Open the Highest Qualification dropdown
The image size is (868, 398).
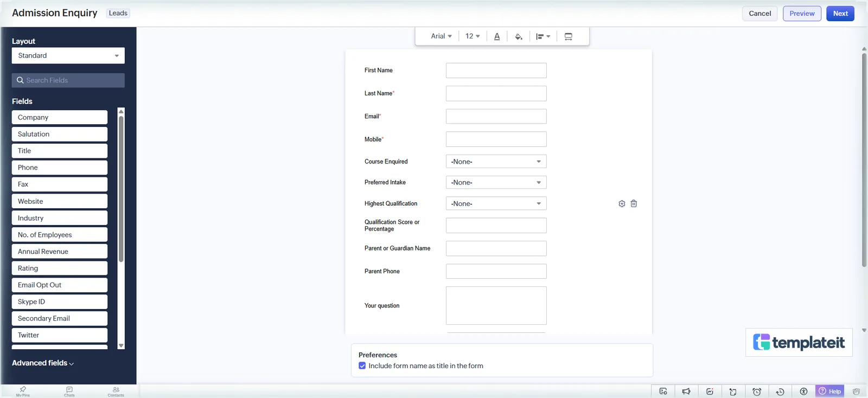(x=496, y=203)
